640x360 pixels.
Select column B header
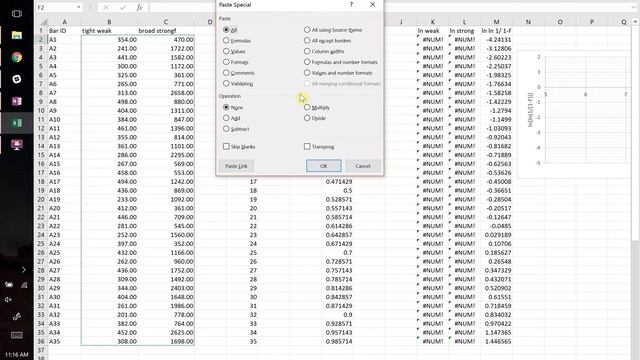[109, 22]
